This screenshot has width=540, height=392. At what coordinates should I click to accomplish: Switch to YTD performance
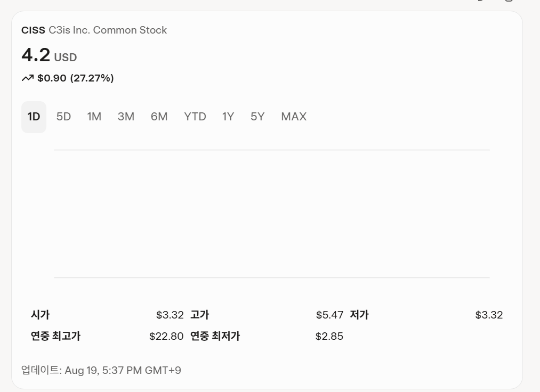click(195, 117)
